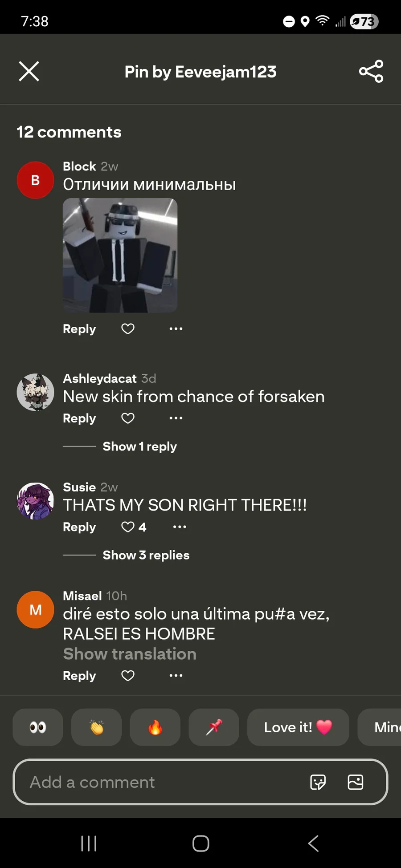
Task: Open more options on Block's comment
Action: [x=176, y=329]
